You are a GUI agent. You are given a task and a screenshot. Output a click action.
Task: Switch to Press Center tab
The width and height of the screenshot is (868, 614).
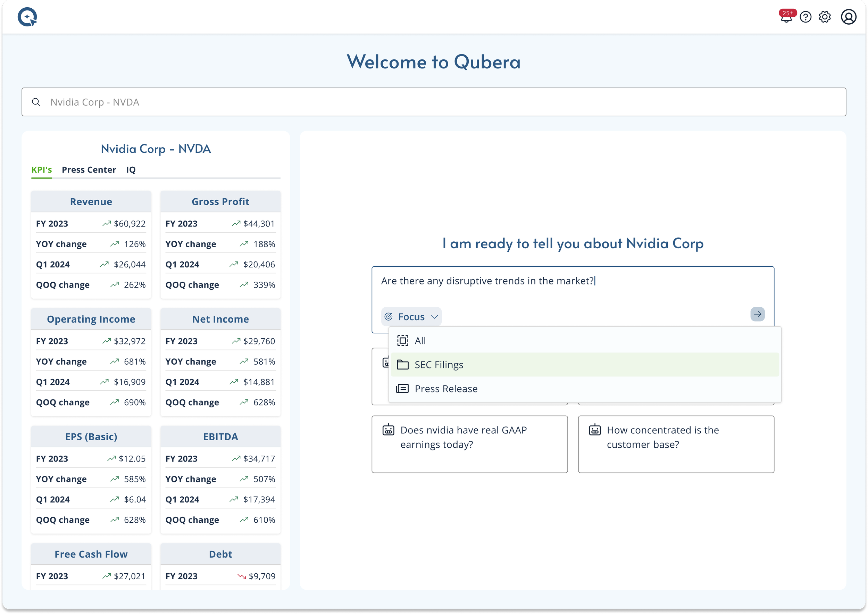coord(89,170)
